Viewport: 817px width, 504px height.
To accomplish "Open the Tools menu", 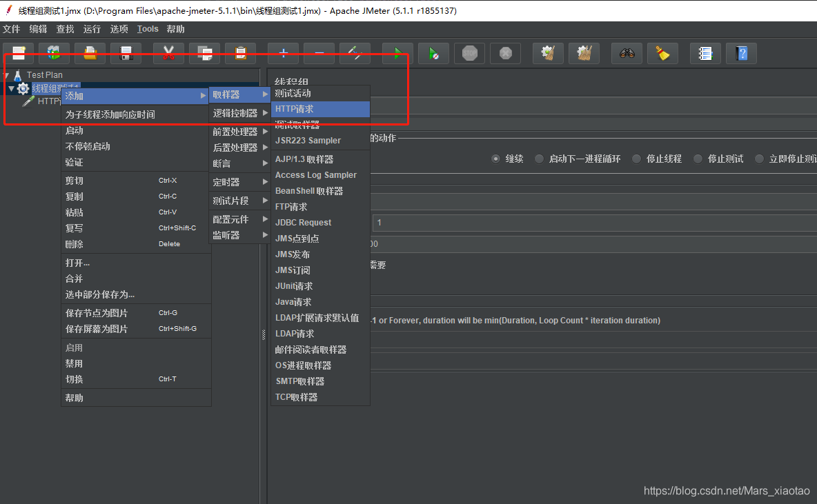I will [x=148, y=29].
